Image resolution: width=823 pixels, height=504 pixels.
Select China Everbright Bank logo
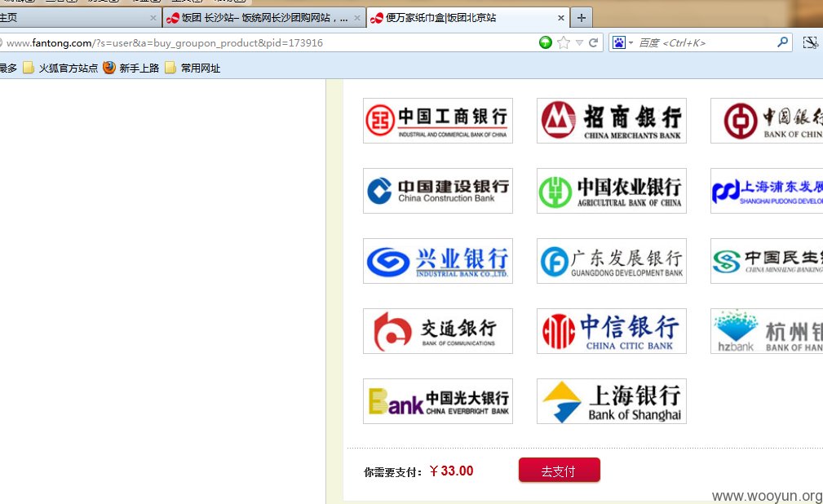[438, 401]
